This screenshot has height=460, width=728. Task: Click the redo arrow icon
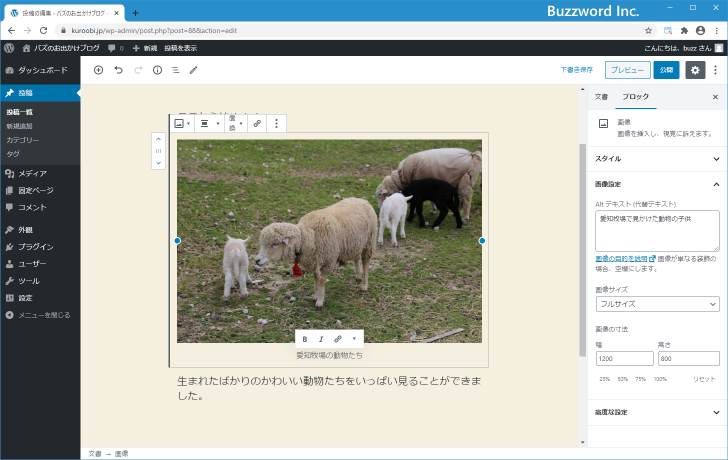[x=138, y=70]
